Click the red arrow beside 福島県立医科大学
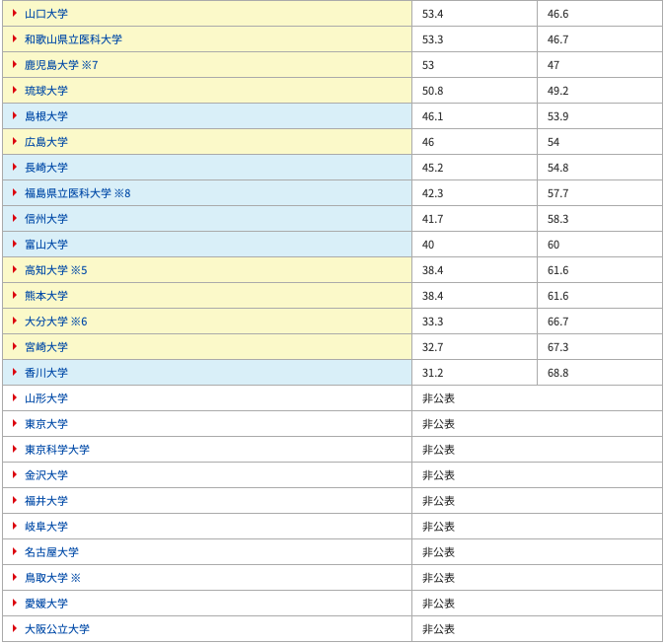Image resolution: width=664 pixels, height=644 pixels. 15,192
